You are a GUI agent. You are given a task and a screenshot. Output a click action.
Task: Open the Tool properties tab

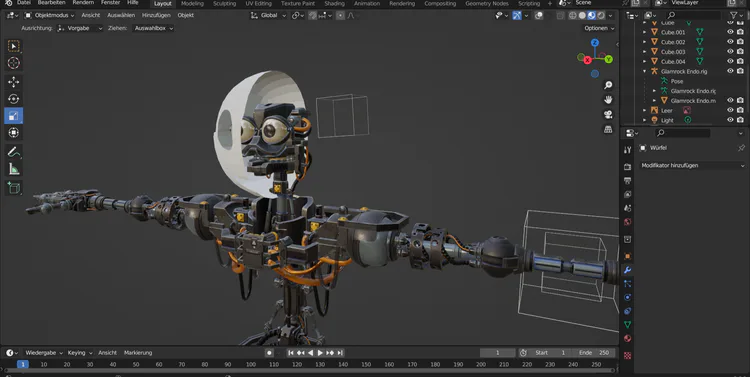point(628,150)
